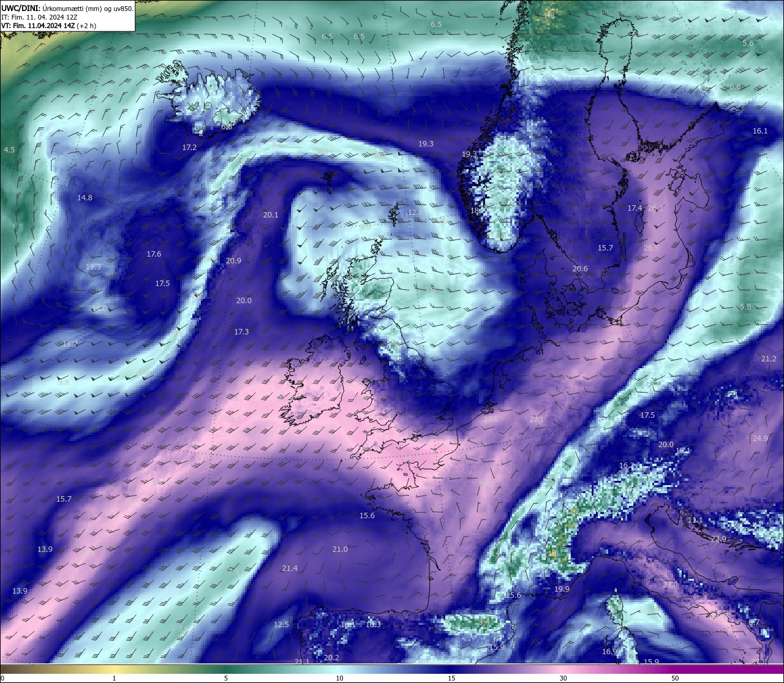
Task: Click the 20.1 value on the map
Action: pyautogui.click(x=271, y=215)
